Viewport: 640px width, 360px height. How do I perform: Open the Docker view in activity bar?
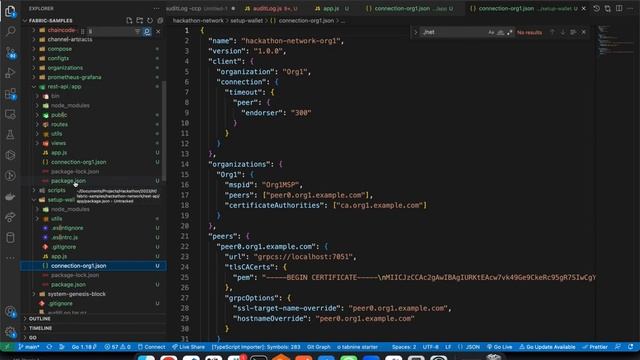coord(10,196)
